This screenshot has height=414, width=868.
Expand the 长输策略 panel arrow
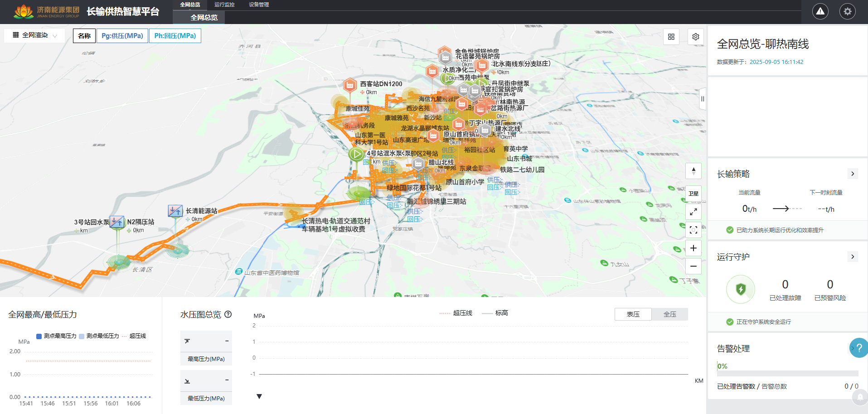click(x=852, y=174)
